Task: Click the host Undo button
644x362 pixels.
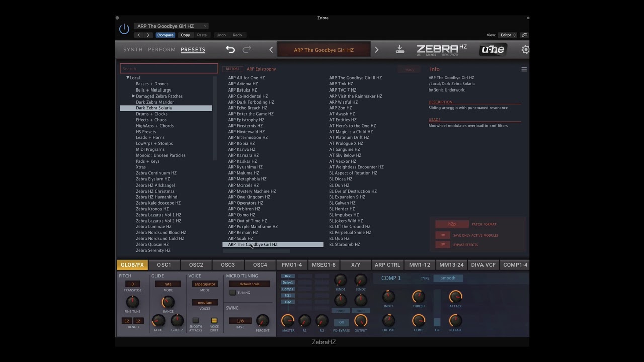Action: click(221, 35)
